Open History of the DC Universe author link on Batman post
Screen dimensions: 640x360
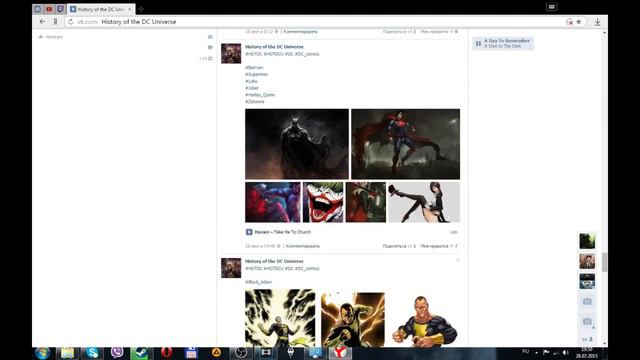tap(274, 47)
